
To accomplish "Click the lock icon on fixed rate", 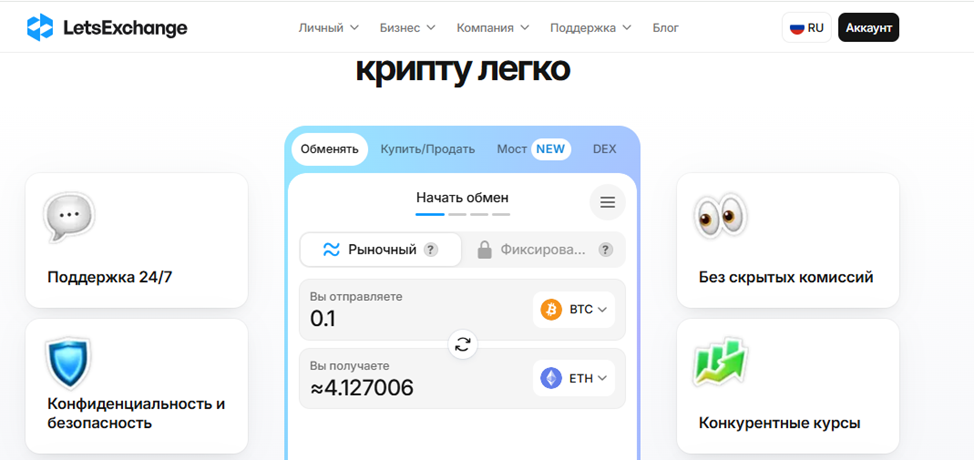I will (x=485, y=250).
